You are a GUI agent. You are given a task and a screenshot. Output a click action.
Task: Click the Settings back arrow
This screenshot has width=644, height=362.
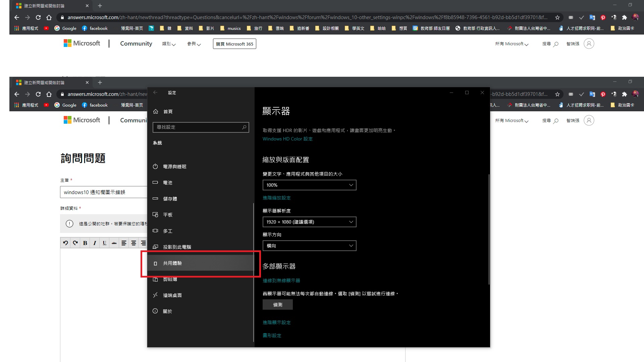pos(155,93)
